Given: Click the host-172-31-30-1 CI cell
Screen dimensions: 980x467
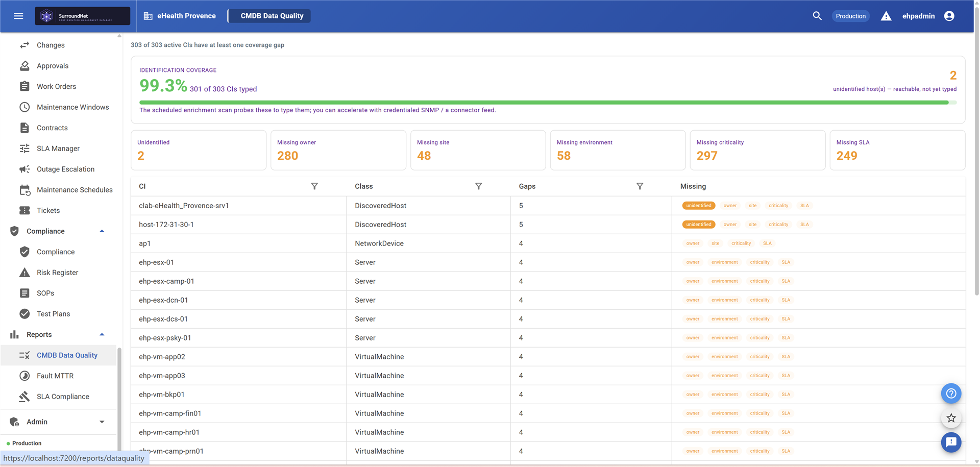Looking at the screenshot, I should pyautogui.click(x=238, y=225).
